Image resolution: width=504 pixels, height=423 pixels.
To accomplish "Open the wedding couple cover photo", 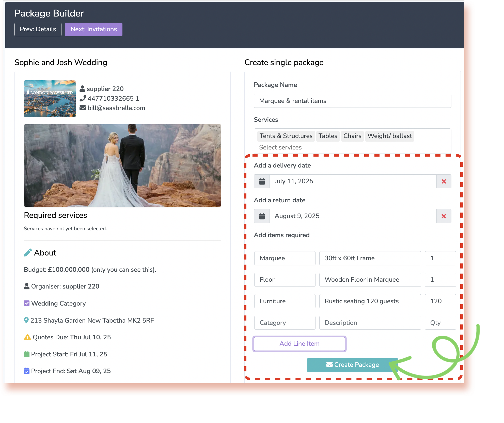I will point(122,165).
